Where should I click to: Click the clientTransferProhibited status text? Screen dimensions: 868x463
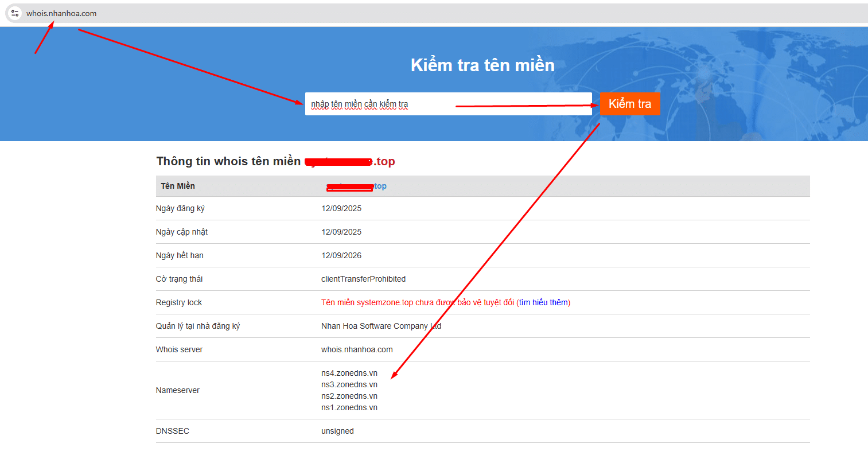click(x=363, y=279)
